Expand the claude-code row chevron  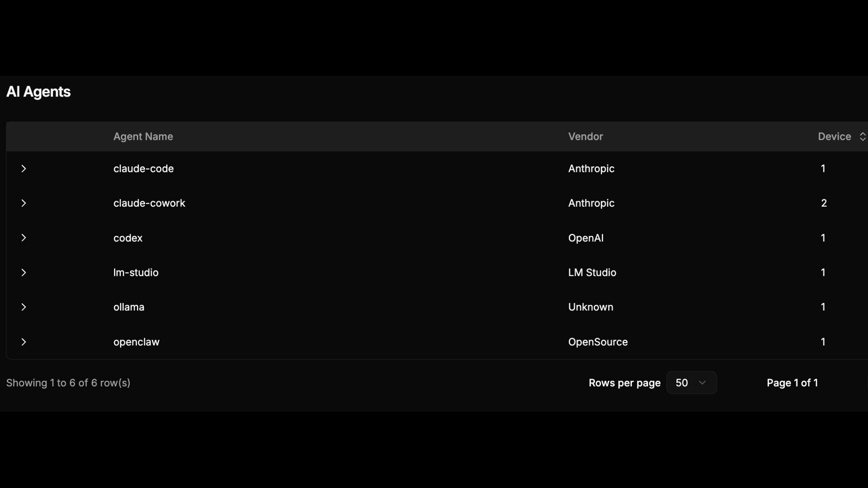click(x=24, y=169)
